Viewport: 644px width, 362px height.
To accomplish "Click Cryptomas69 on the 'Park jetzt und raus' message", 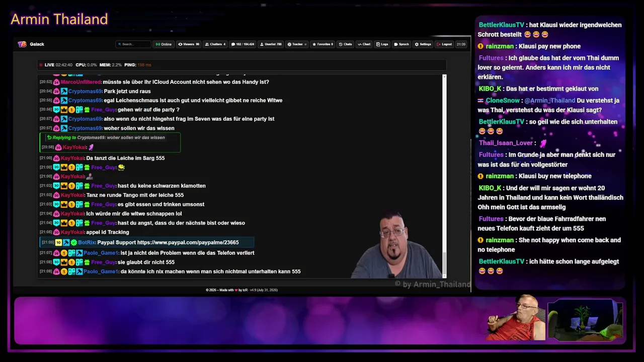I will [x=85, y=92].
